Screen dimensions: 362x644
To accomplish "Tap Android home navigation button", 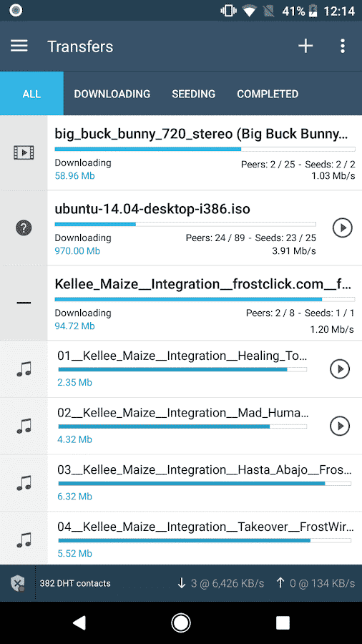I will (180, 623).
